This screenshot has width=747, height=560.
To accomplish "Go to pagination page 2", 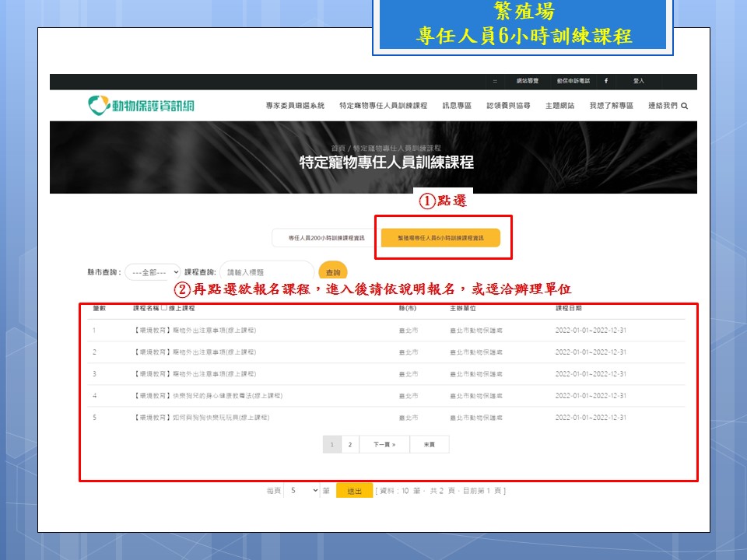I will (350, 444).
